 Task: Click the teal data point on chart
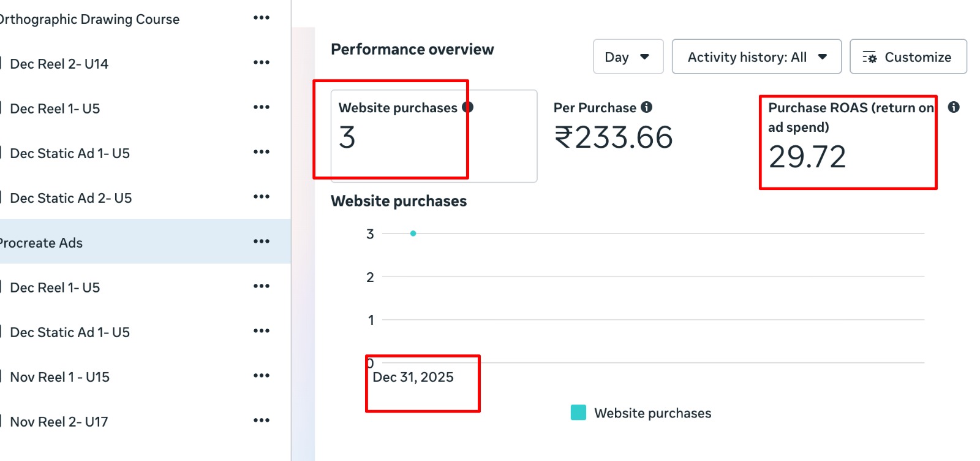pyautogui.click(x=413, y=234)
